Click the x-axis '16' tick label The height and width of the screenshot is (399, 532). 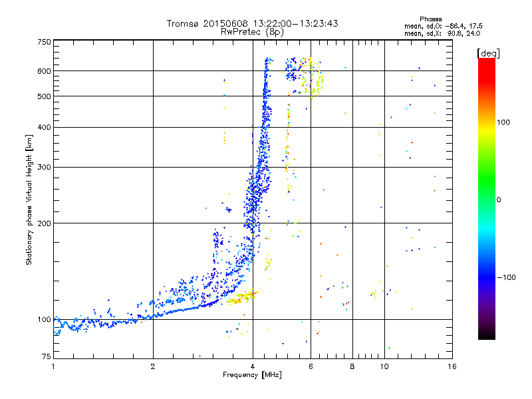coord(452,366)
